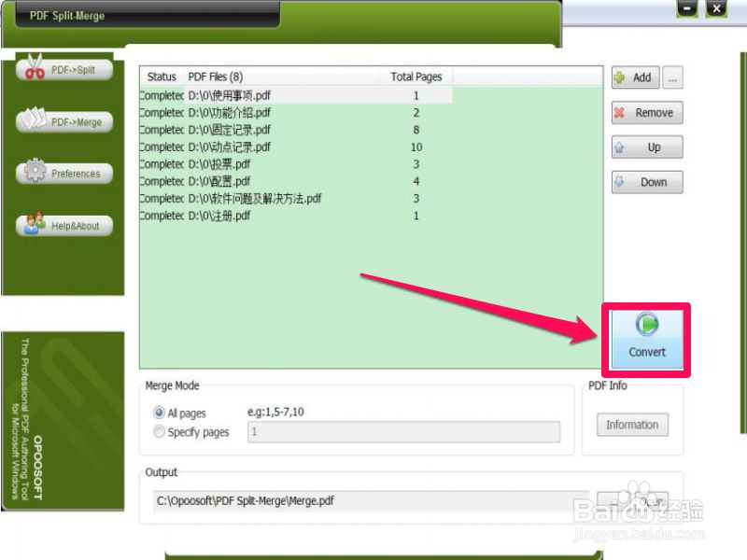Image resolution: width=747 pixels, height=560 pixels.
Task: Select row D:\0\功能介绍.pdf
Action: pos(296,113)
